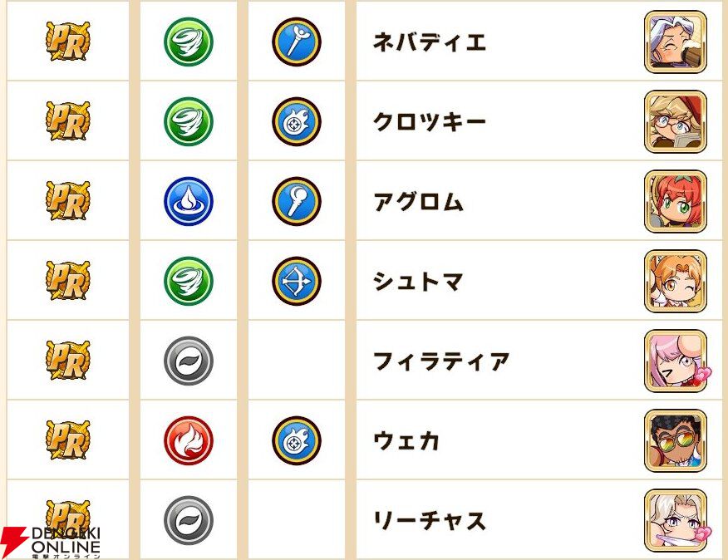The image size is (728, 560).
Task: Click the staff weapon icon in ネバディエ row
Action: click(x=297, y=42)
